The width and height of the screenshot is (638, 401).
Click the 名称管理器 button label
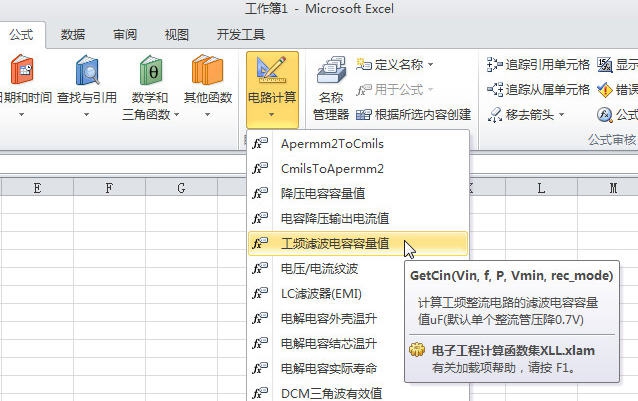[x=331, y=106]
